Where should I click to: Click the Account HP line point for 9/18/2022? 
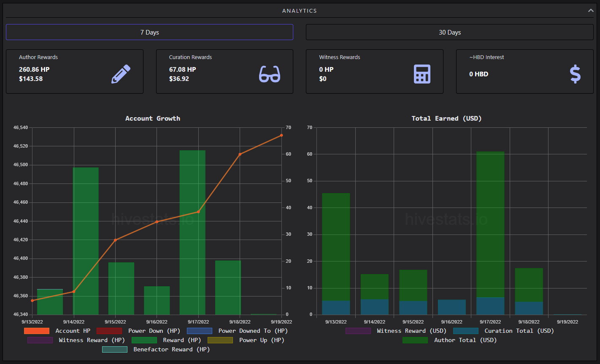point(240,154)
